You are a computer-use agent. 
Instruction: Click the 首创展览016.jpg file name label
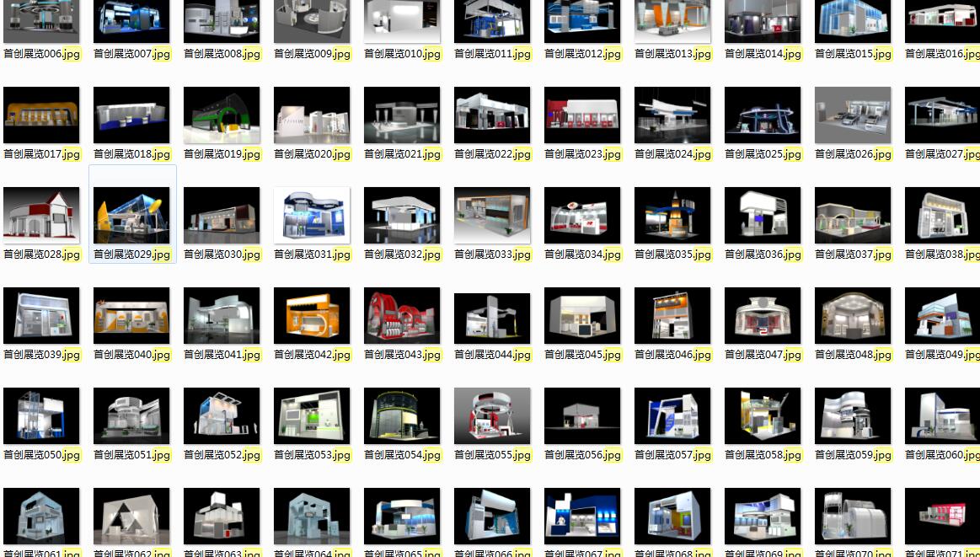942,54
